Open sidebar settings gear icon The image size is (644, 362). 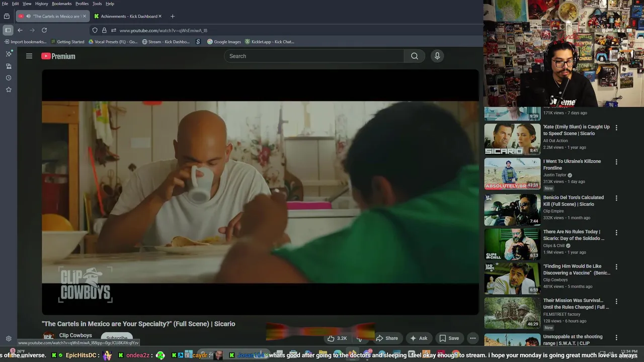9,339
